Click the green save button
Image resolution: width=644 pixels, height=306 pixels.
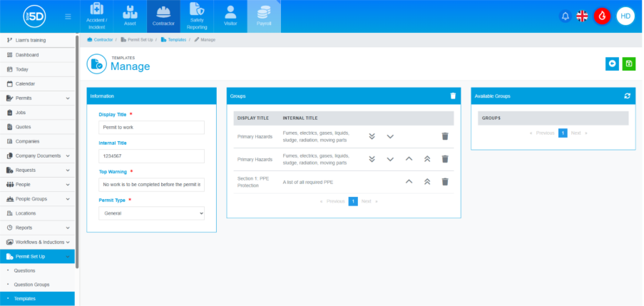coord(628,63)
